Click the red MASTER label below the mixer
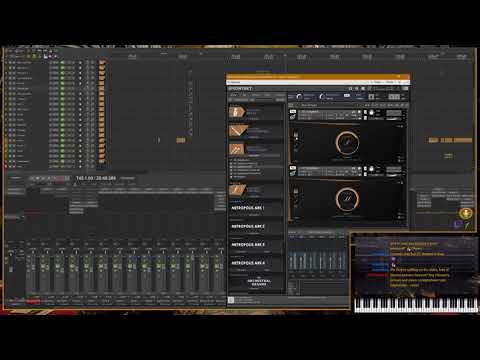 [x=33, y=301]
